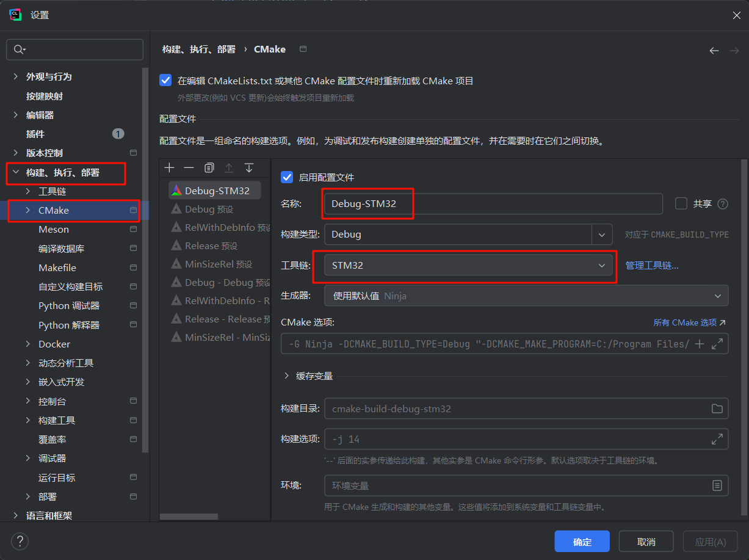Click the 确定 button

coord(582,542)
